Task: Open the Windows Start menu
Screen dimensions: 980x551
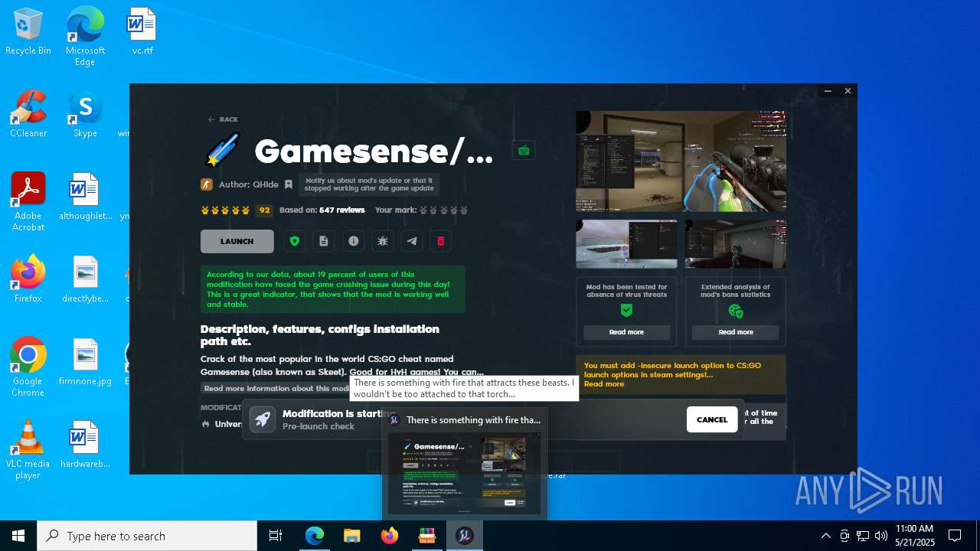Action: (x=18, y=536)
